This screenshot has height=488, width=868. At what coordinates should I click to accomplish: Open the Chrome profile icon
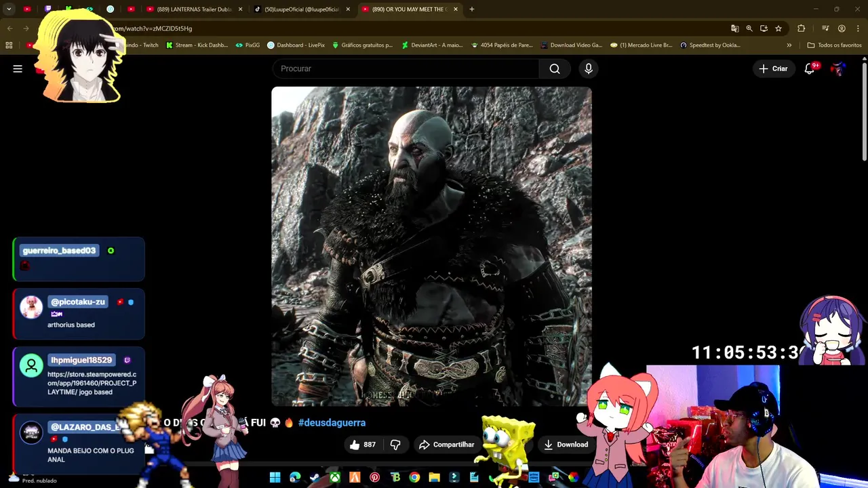pos(842,28)
